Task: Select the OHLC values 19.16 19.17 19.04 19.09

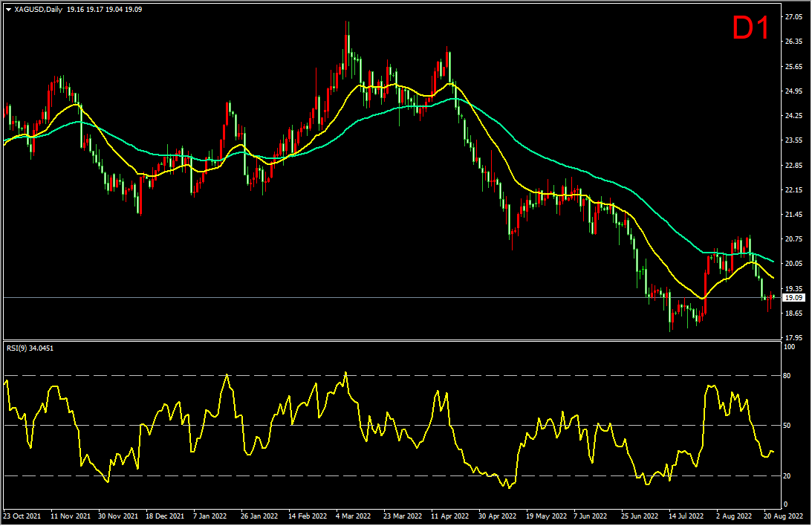Action: pos(104,10)
